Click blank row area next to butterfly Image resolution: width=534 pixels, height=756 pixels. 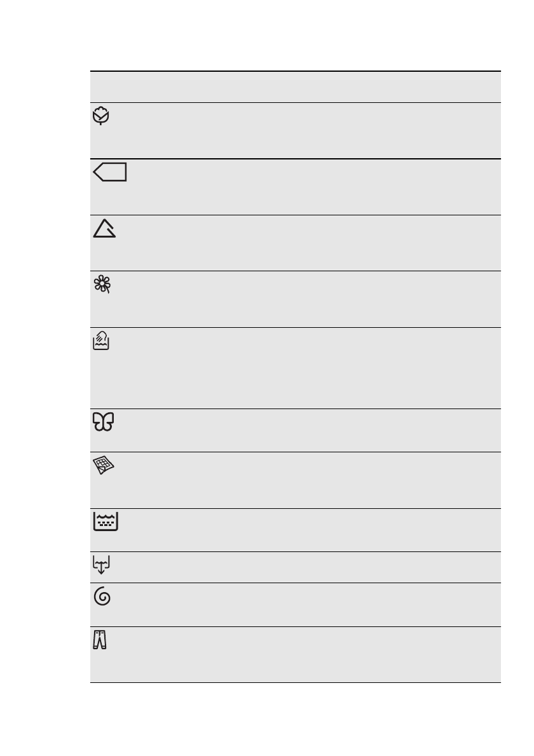tap(305, 430)
